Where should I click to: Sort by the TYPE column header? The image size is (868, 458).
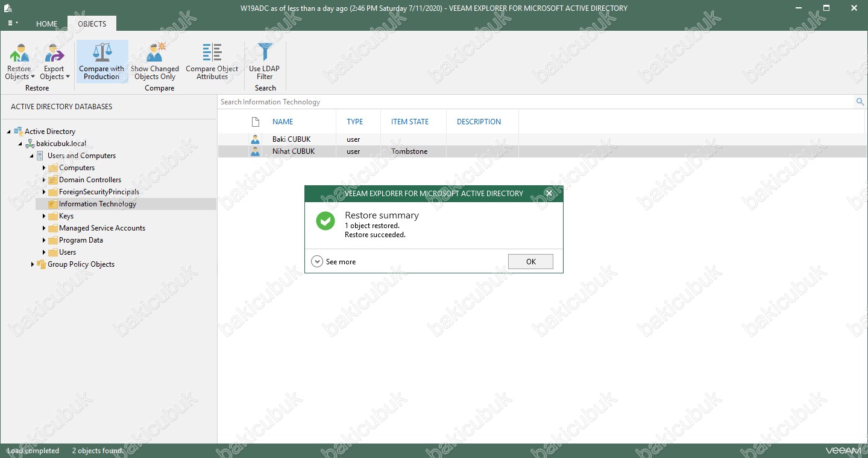pyautogui.click(x=355, y=121)
